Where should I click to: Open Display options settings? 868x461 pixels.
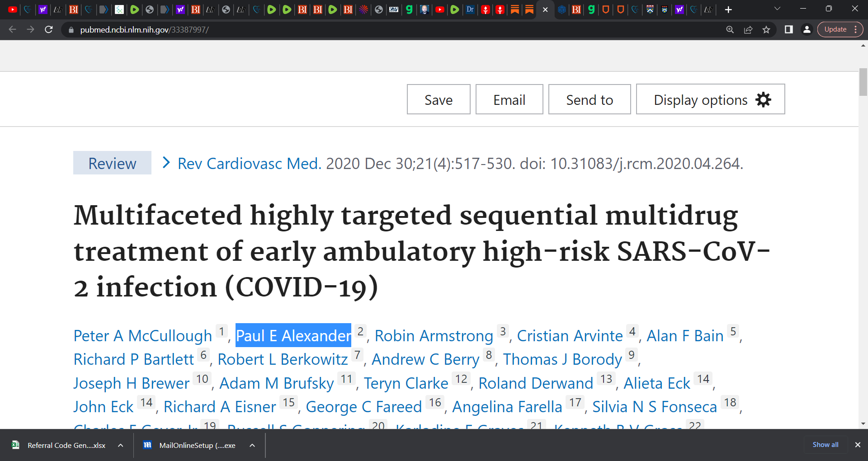710,99
